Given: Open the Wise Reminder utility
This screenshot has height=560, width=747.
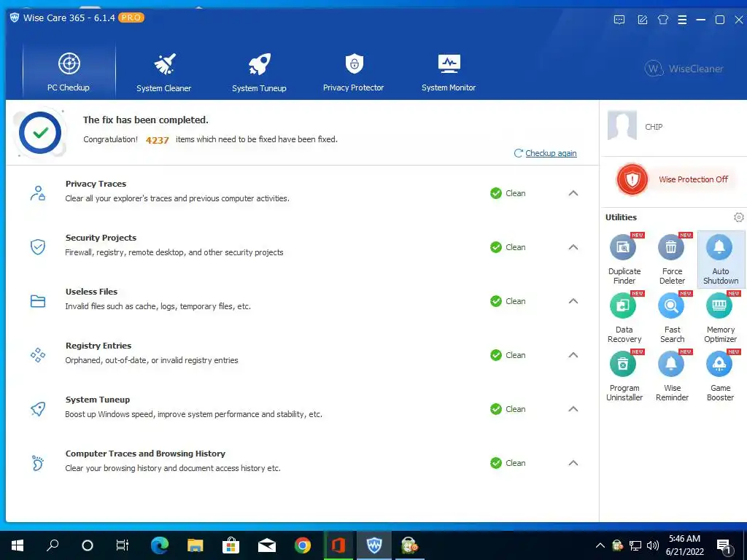Looking at the screenshot, I should [x=672, y=376].
